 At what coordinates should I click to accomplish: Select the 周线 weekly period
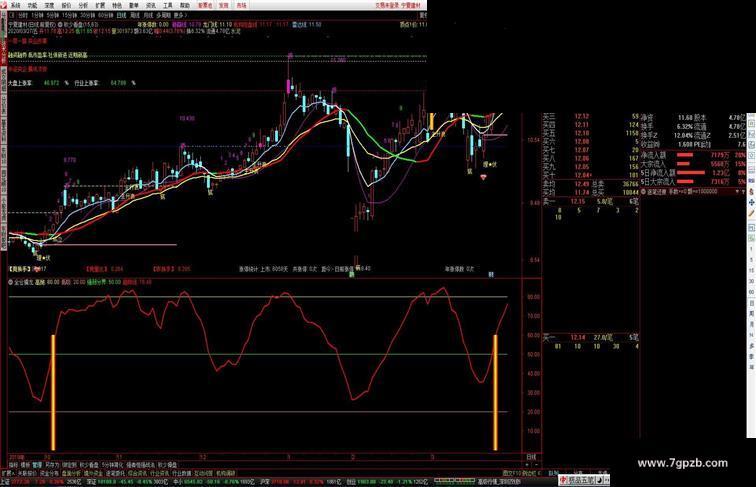[x=135, y=15]
